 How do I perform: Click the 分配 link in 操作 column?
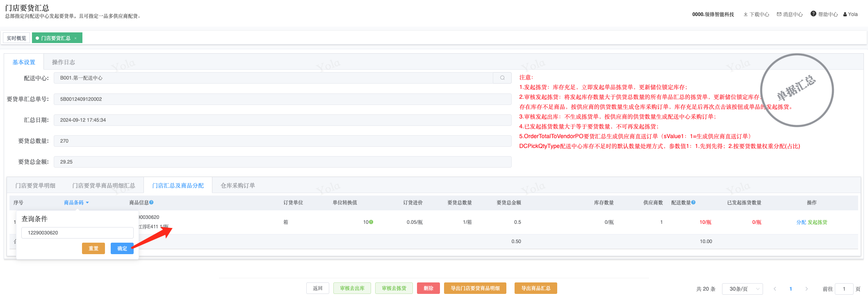[x=801, y=222]
